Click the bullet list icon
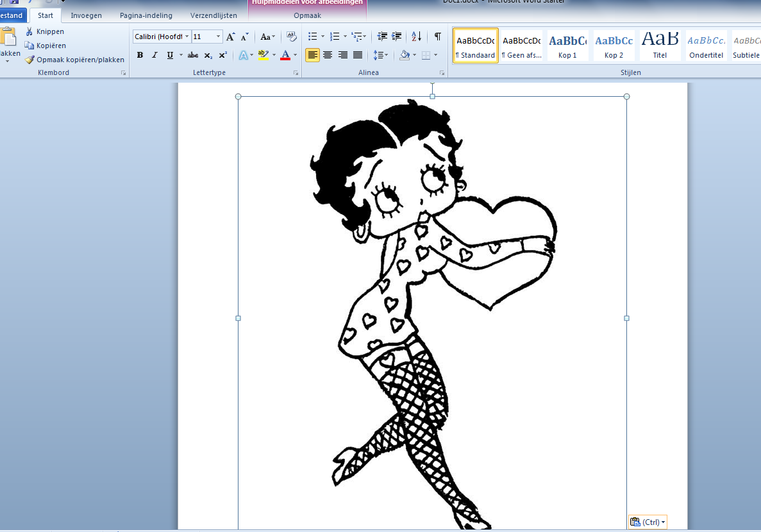 (x=313, y=37)
